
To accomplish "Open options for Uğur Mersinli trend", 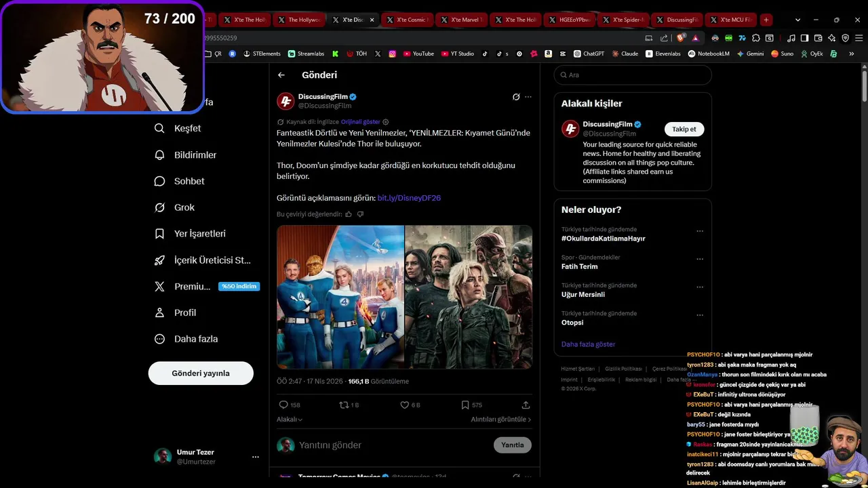I will pyautogui.click(x=700, y=287).
